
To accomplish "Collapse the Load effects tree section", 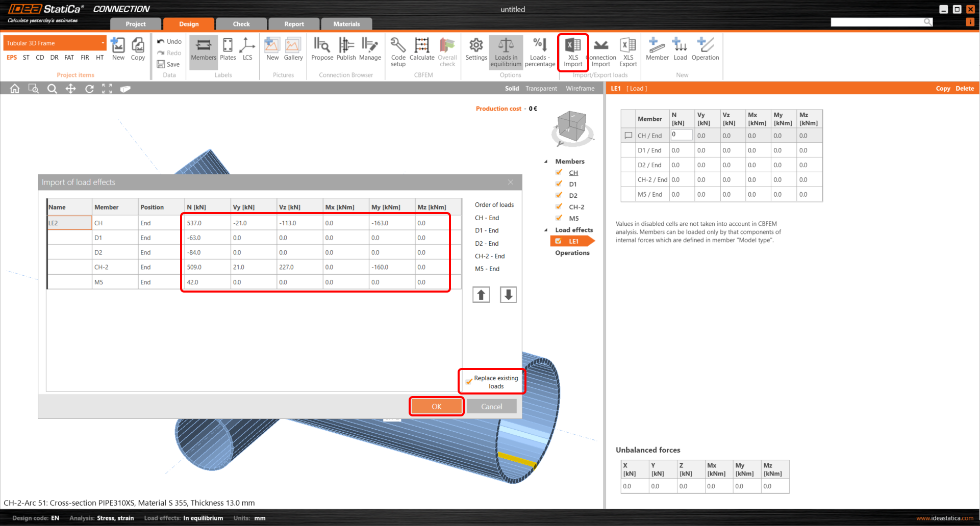I will 546,230.
